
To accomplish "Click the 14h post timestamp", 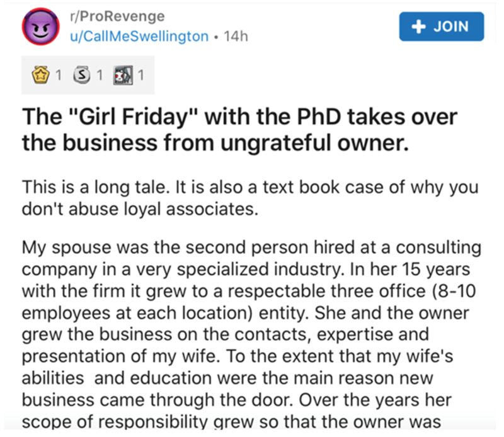I will pos(238,36).
